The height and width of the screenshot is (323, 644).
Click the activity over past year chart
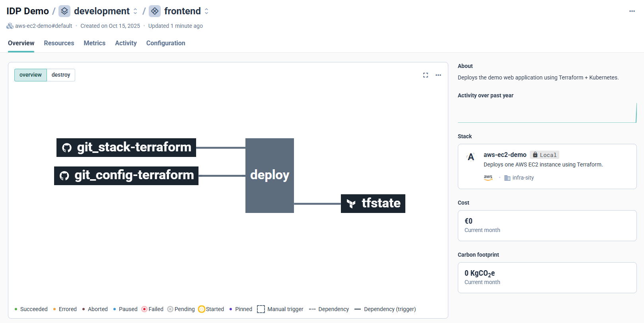point(547,113)
